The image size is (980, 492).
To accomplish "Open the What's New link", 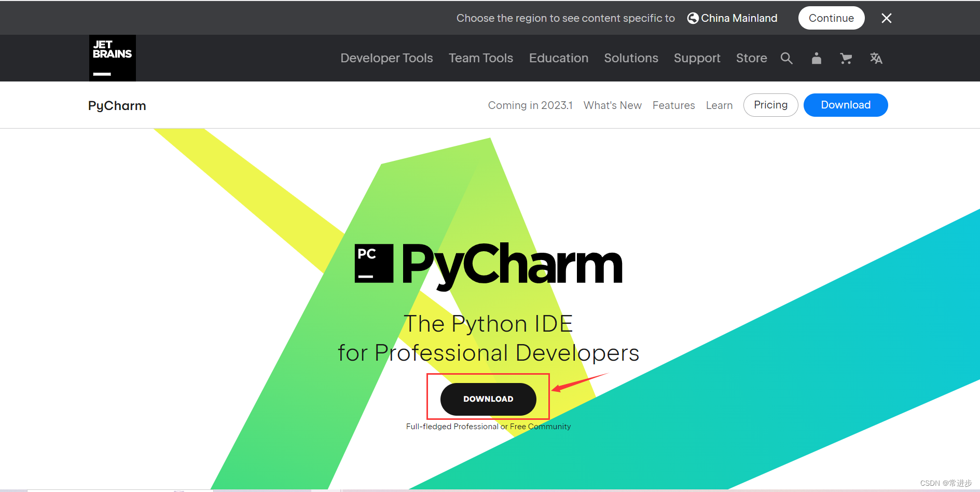I will tap(612, 105).
